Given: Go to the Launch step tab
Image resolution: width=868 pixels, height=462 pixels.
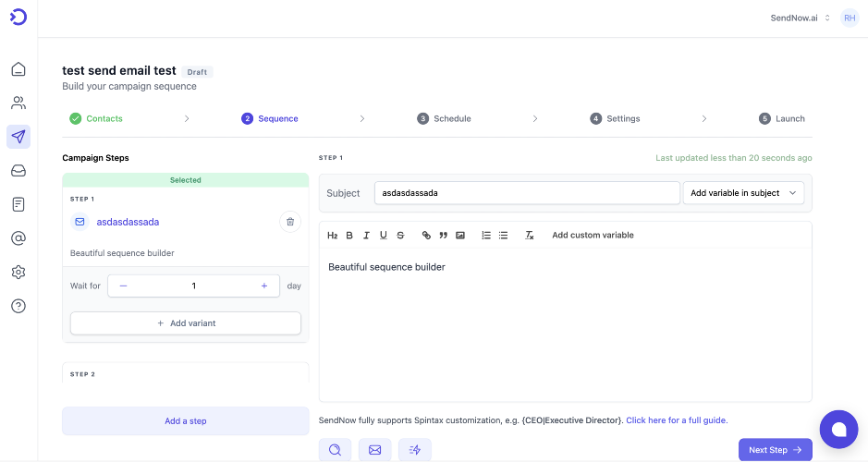Looking at the screenshot, I should (782, 118).
